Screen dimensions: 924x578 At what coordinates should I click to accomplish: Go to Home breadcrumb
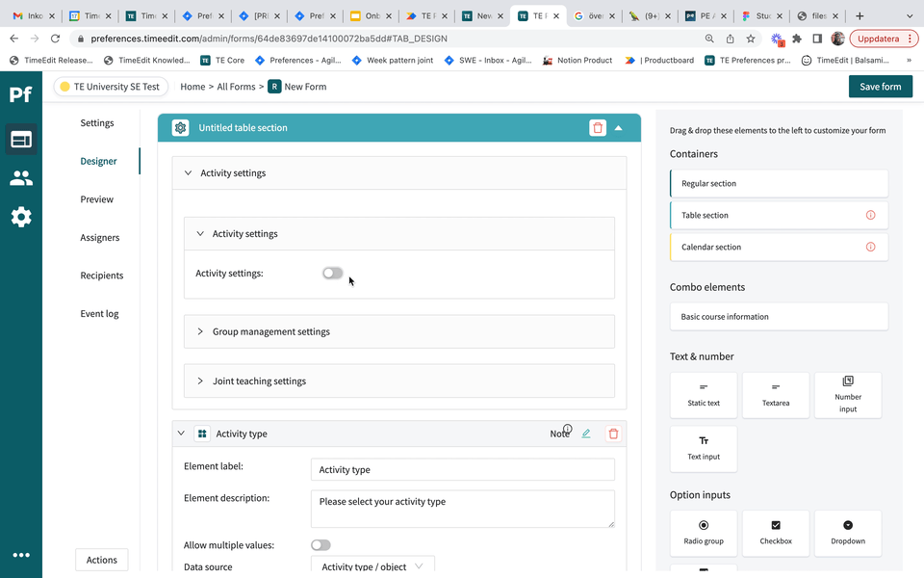(x=192, y=87)
